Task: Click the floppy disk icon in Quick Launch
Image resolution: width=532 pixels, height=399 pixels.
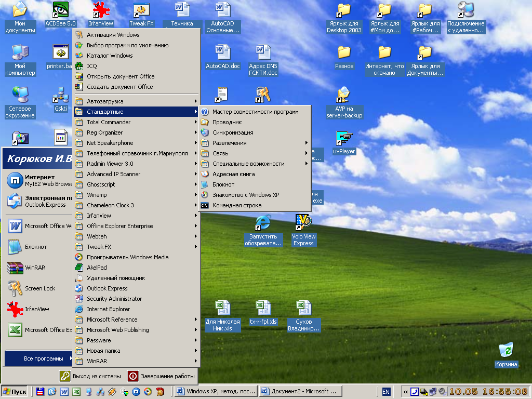Action: pos(41,392)
